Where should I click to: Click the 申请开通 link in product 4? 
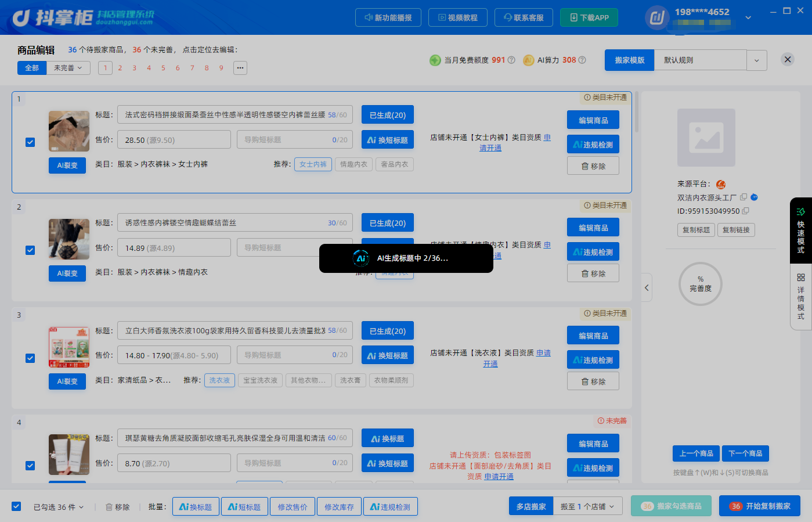coord(499,477)
